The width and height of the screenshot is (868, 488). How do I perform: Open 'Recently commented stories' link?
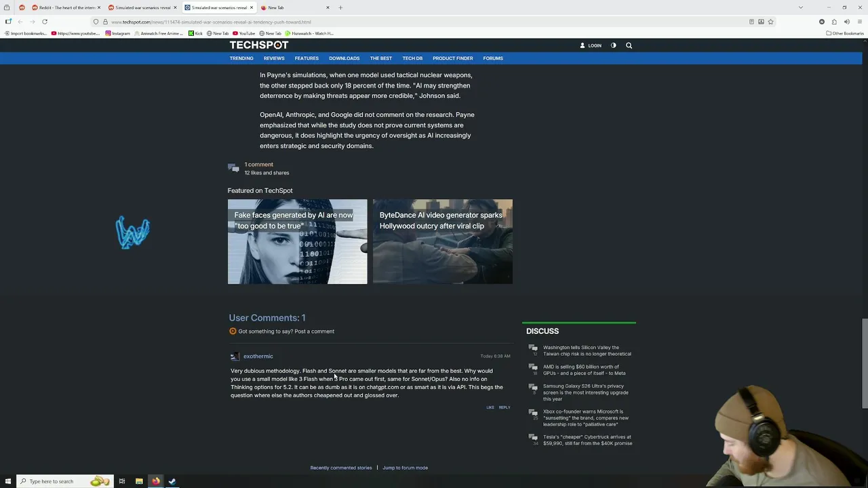tap(341, 468)
